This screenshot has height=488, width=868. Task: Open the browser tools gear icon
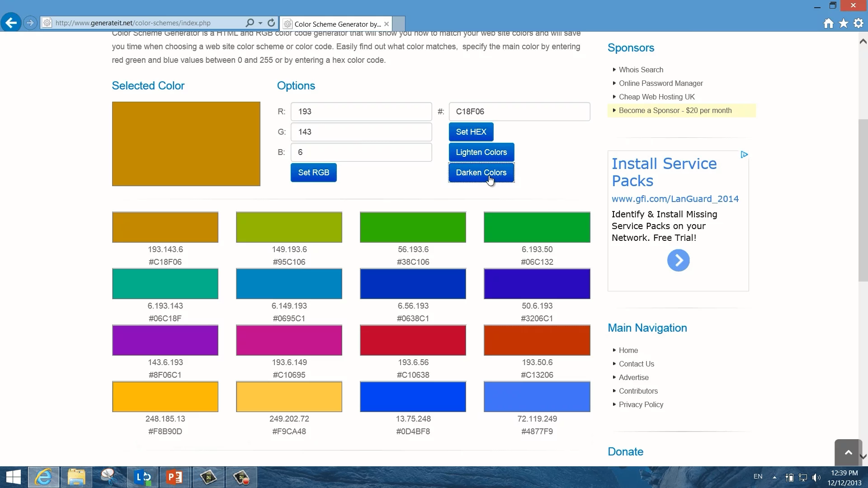tap(859, 23)
